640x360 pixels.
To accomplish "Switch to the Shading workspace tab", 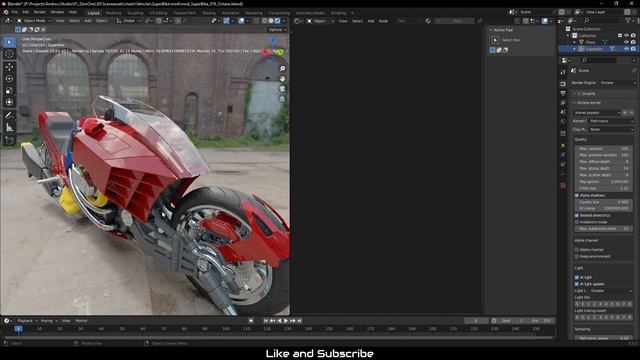I will click(209, 13).
